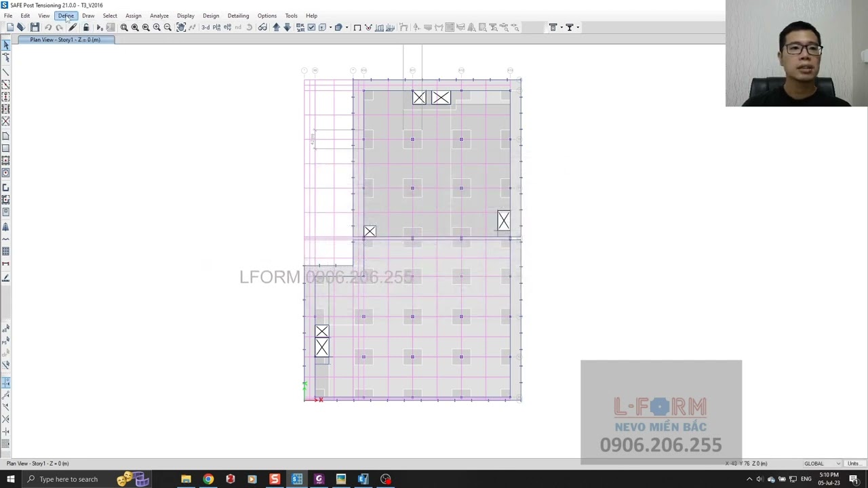
Task: Expand the concrete design toolbar dropdown arrow
Action: tap(561, 27)
